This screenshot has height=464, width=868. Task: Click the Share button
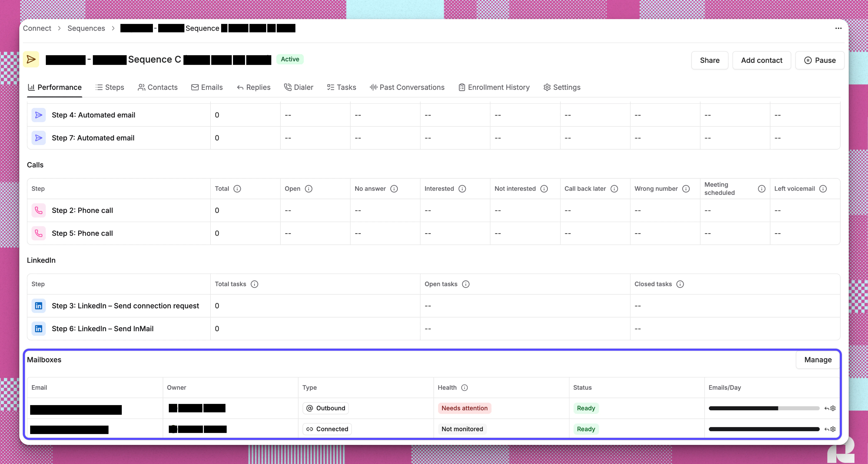coord(710,60)
